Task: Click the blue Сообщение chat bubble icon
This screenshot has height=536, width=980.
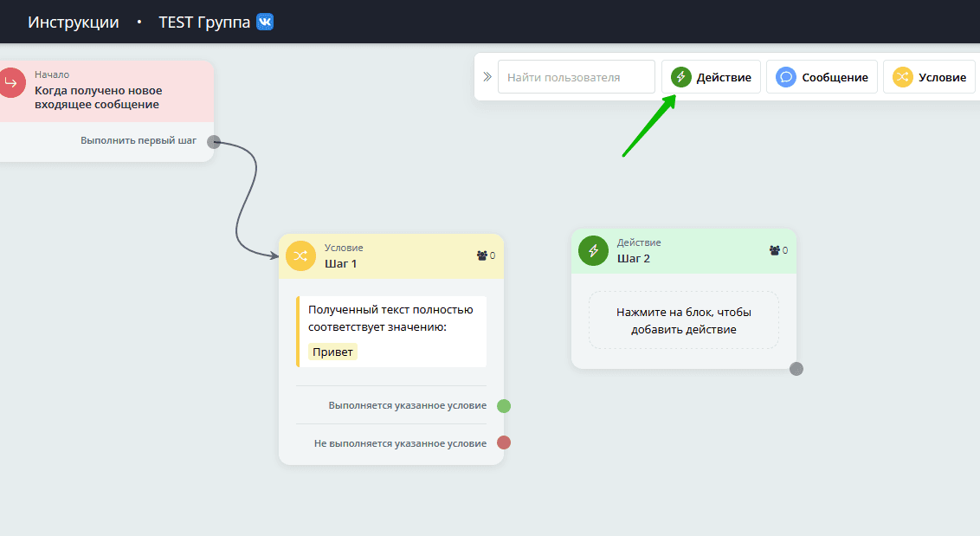Action: (786, 77)
